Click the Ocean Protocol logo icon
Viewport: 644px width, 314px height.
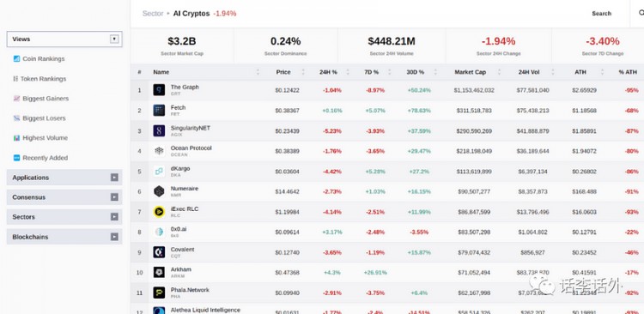coord(159,151)
